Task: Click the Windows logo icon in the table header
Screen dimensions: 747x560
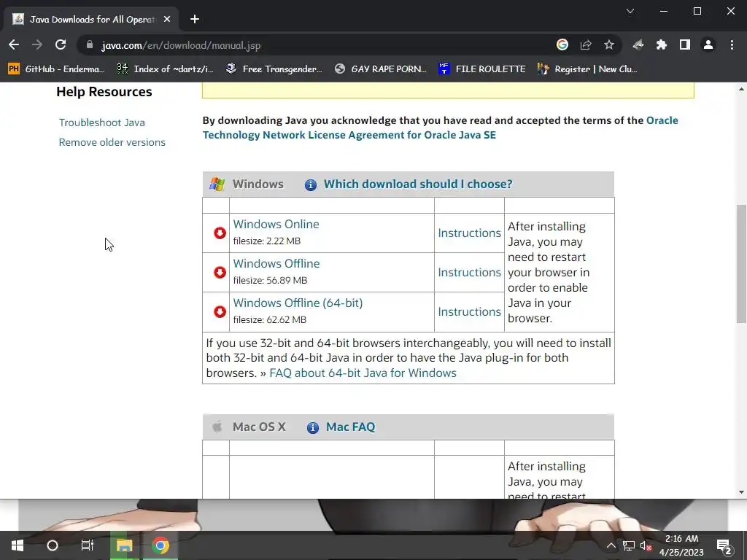Action: click(217, 184)
